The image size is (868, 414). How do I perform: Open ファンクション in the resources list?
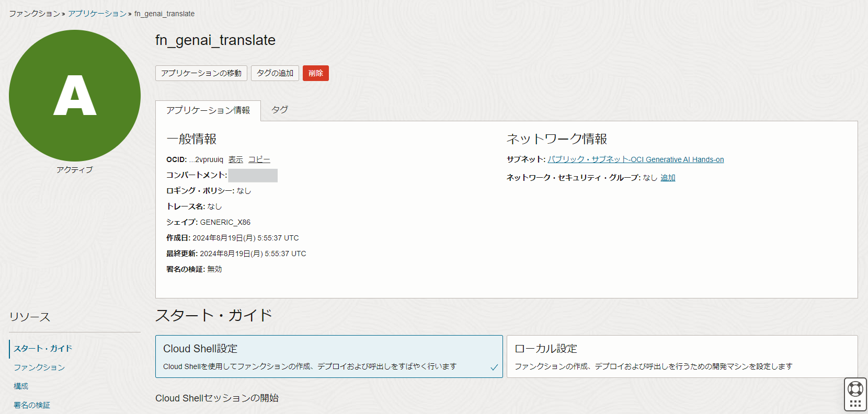(39, 367)
